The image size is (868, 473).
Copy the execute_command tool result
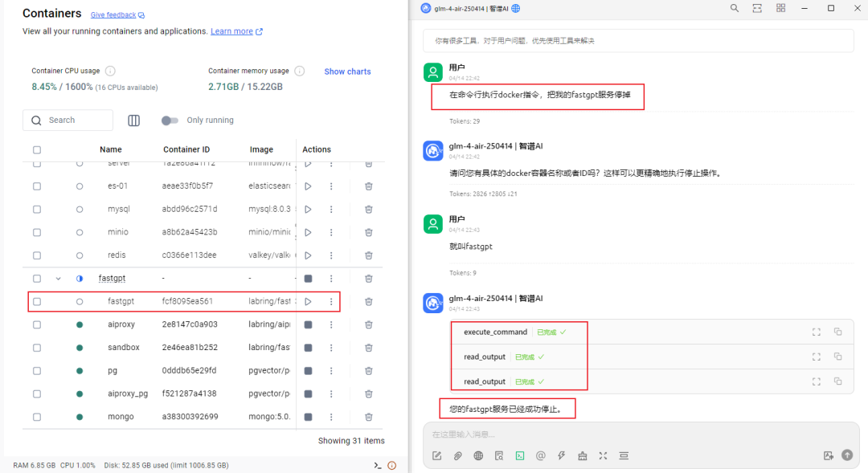coord(838,332)
